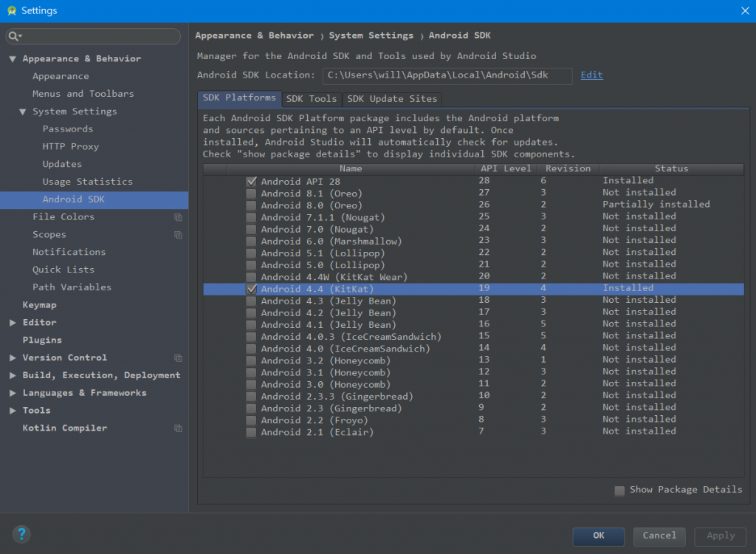Expand the Editor section
Image resolution: width=756 pixels, height=554 pixels.
[x=13, y=322]
